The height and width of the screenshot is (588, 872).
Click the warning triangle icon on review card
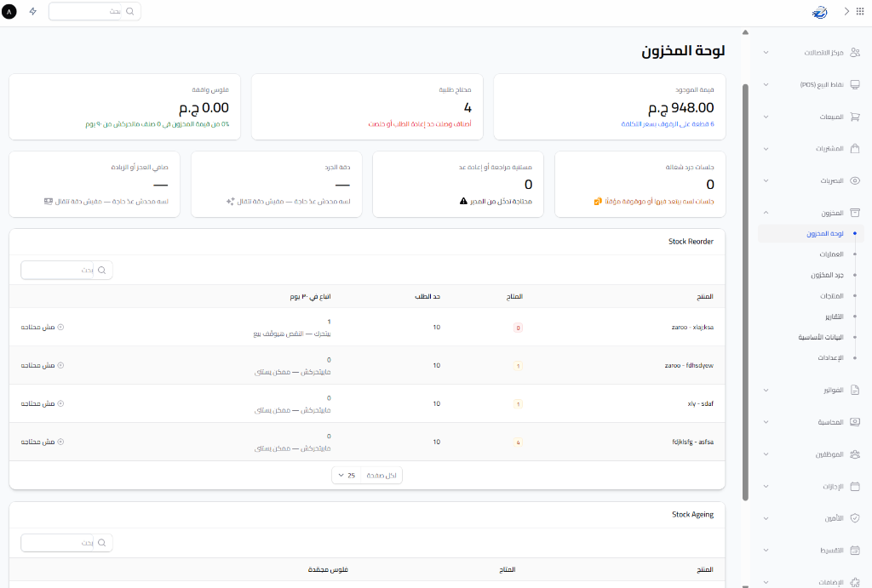point(463,201)
